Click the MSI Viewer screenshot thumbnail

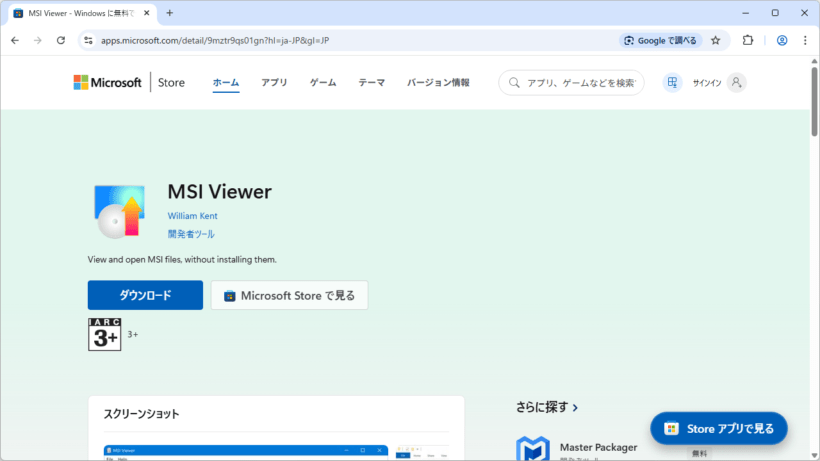(x=246, y=453)
